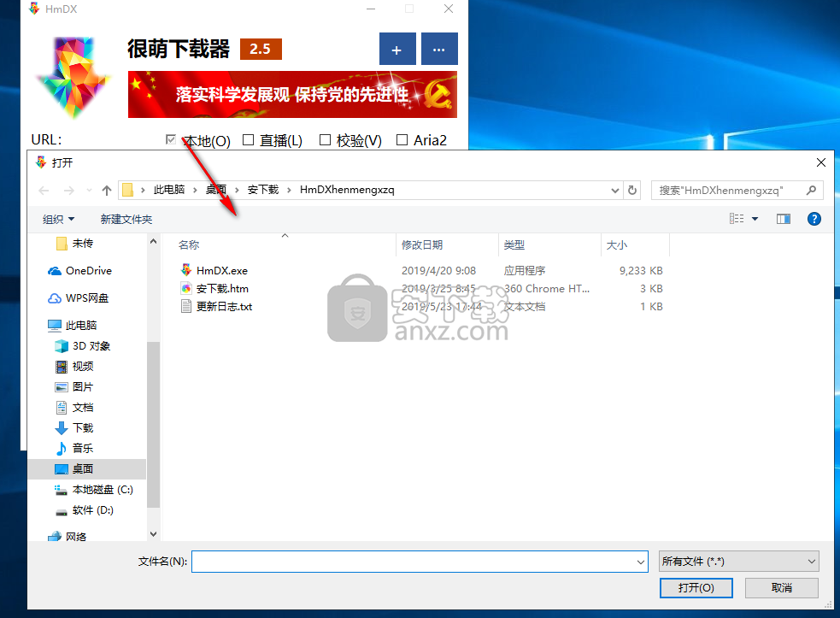
Task: Click 此电脑 in the address breadcrumb
Action: [x=168, y=190]
